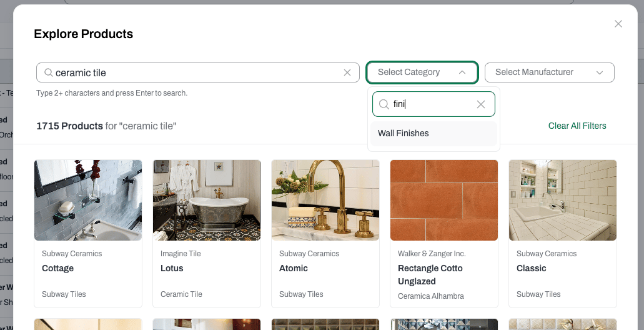Screen dimensions: 644x330
Task: Close the Explore Products dialog
Action: pos(618,24)
